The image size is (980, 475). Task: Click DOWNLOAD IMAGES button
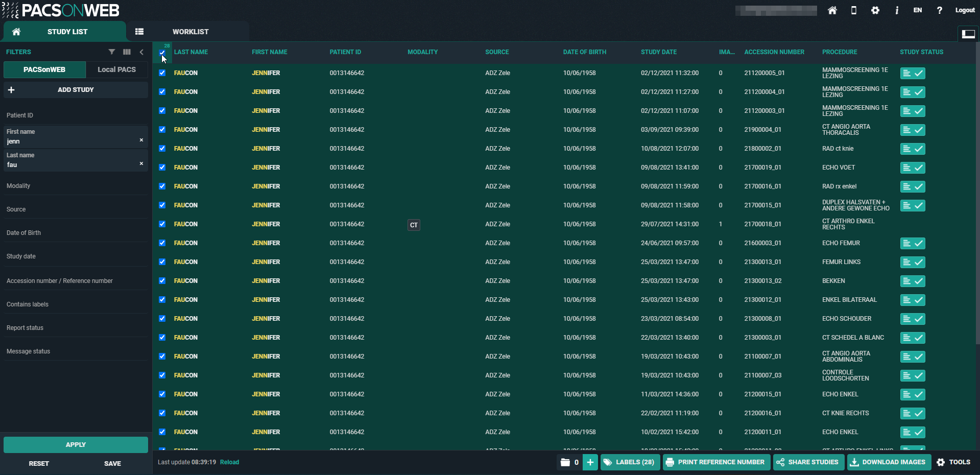pyautogui.click(x=889, y=462)
